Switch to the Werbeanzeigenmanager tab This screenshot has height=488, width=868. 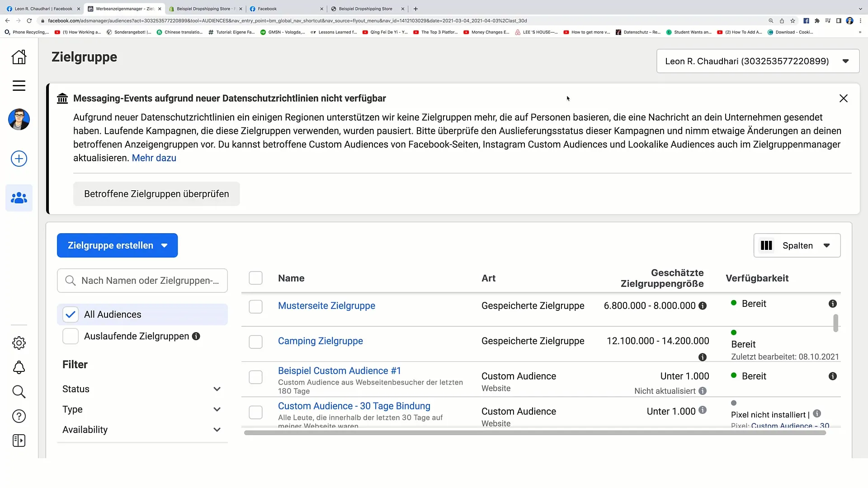tap(124, 9)
